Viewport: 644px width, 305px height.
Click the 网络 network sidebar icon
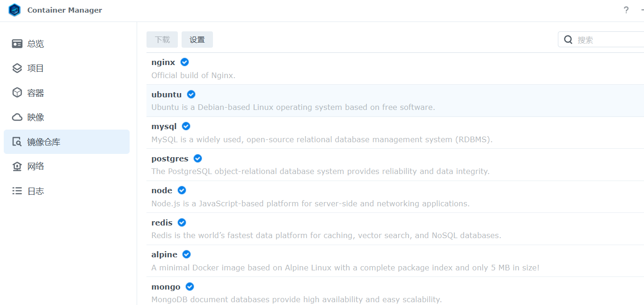click(17, 166)
